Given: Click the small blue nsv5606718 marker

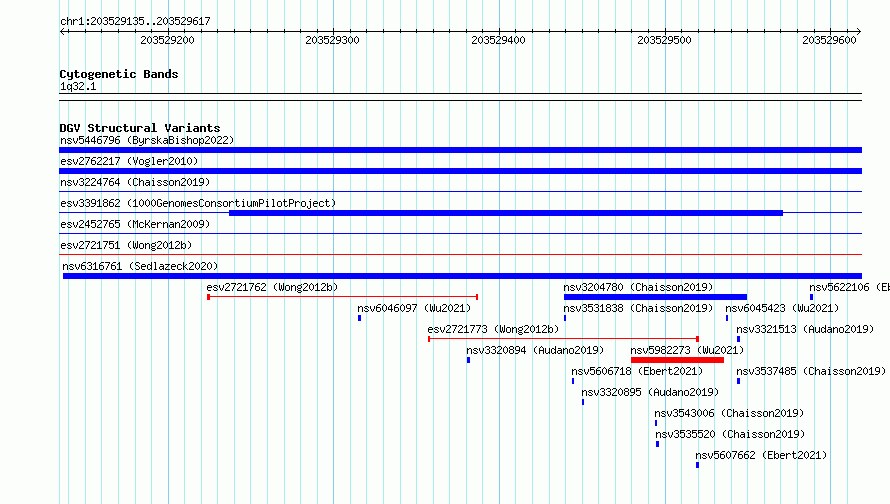Looking at the screenshot, I should pos(573,381).
